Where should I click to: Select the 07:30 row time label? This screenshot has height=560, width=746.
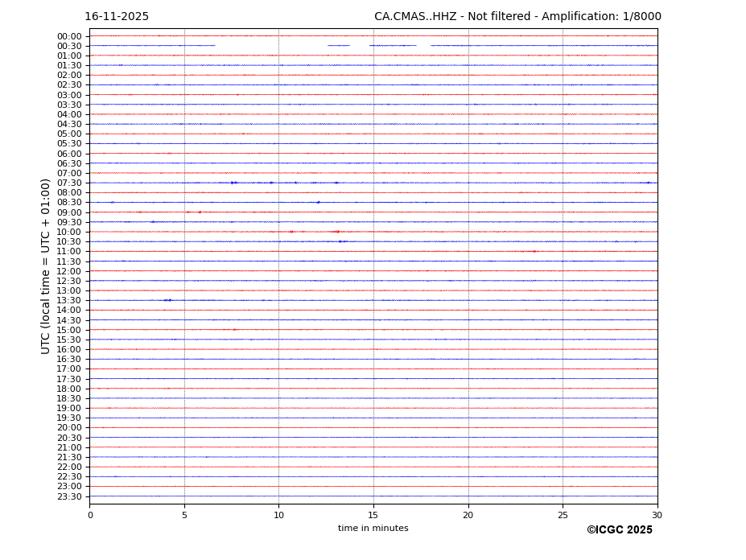[68, 183]
